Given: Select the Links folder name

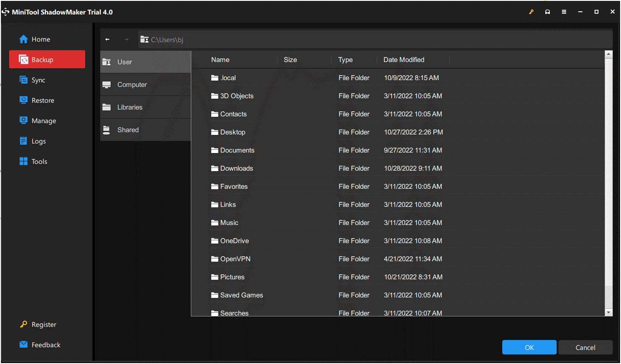Looking at the screenshot, I should click(228, 205).
